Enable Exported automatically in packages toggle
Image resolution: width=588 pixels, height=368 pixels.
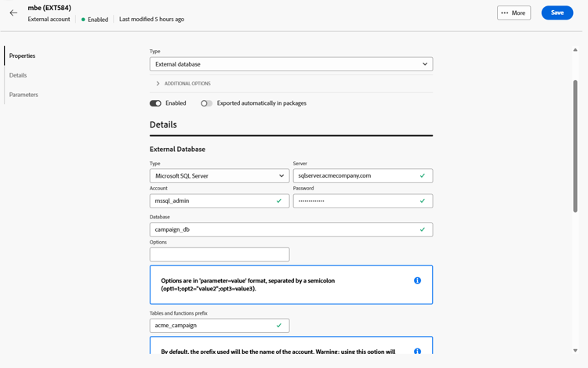206,103
